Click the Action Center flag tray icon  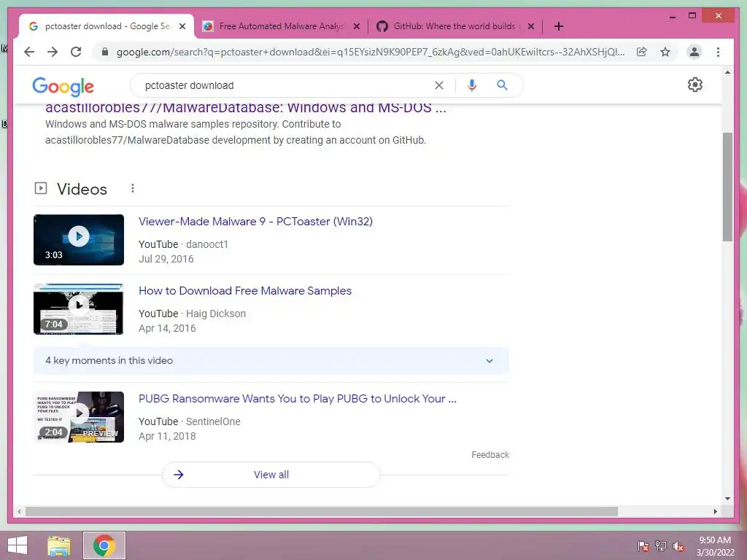pyautogui.click(x=643, y=546)
